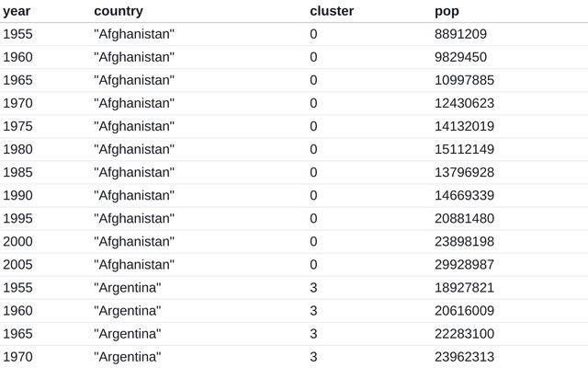
Task: Select the cell showing 10997885
Action: coord(464,80)
